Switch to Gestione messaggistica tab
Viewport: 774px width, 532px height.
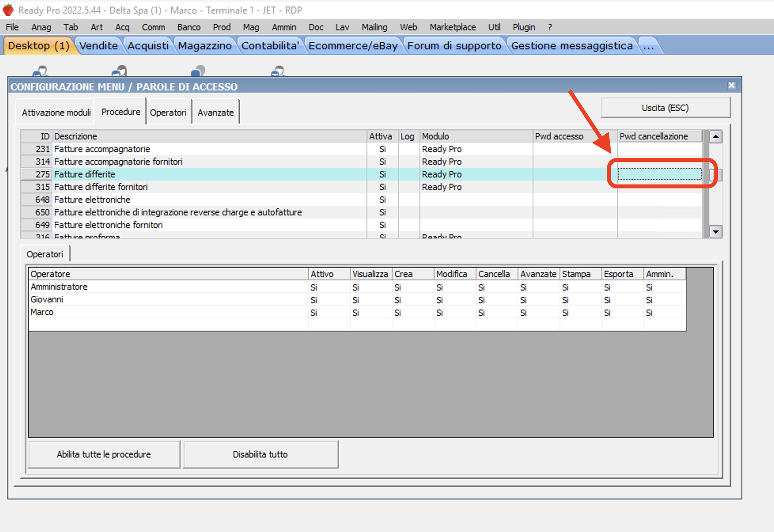pos(572,46)
